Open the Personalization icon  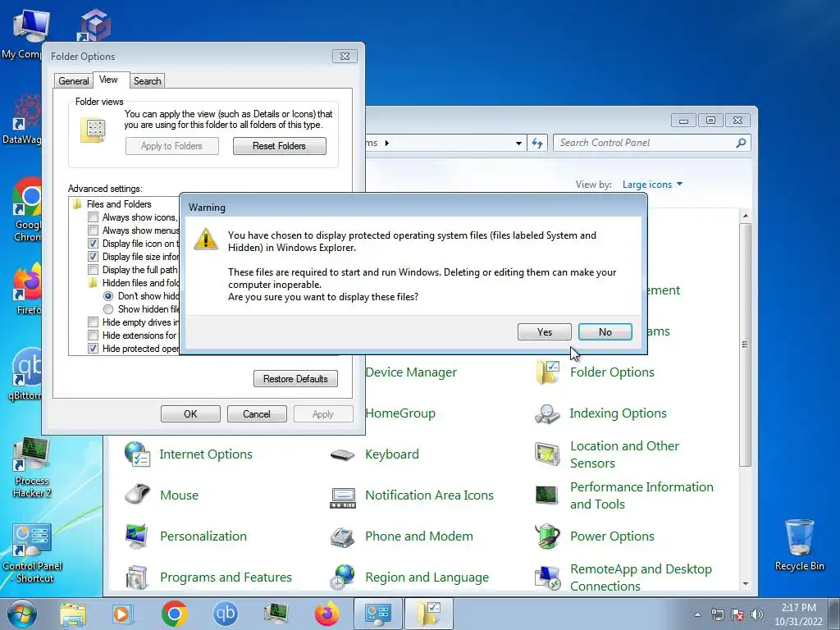137,536
